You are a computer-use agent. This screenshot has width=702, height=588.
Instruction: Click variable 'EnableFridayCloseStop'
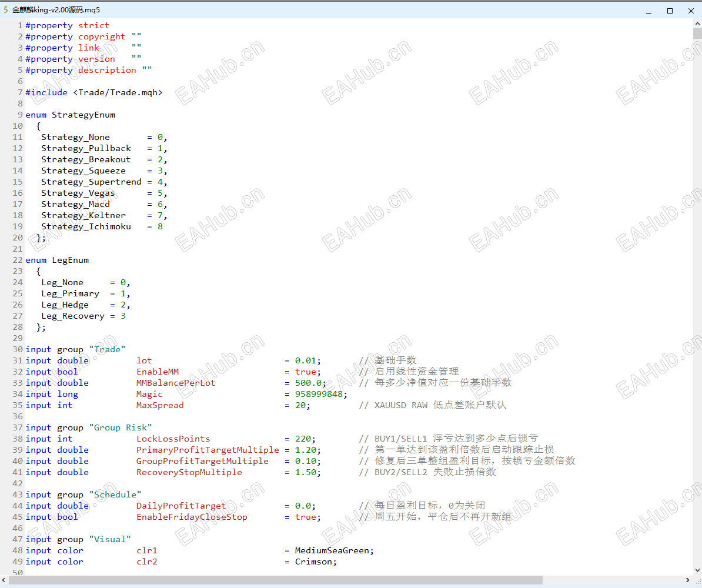pyautogui.click(x=192, y=517)
